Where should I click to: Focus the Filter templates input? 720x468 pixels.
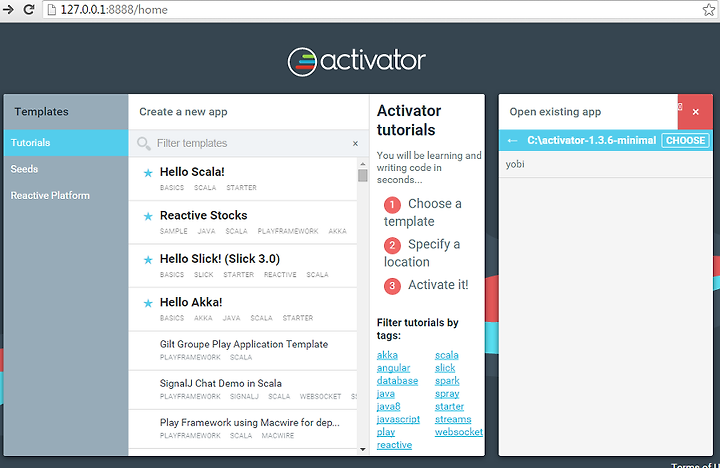coord(250,143)
